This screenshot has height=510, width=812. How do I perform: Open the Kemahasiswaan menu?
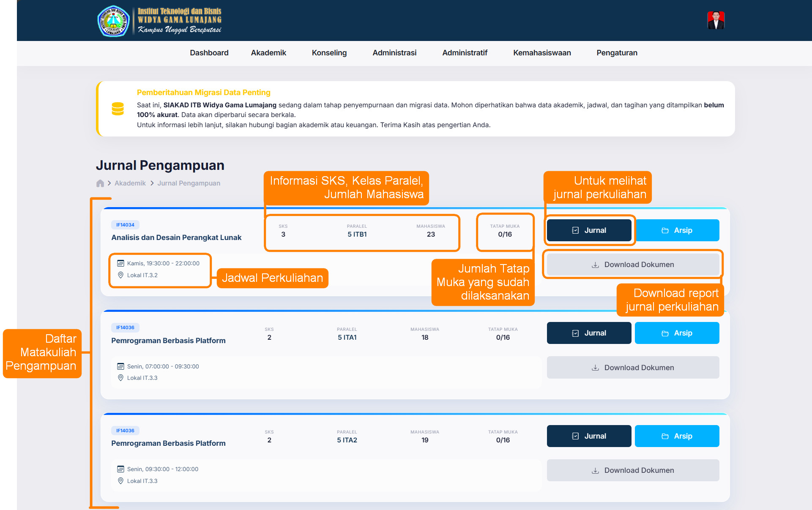(542, 53)
